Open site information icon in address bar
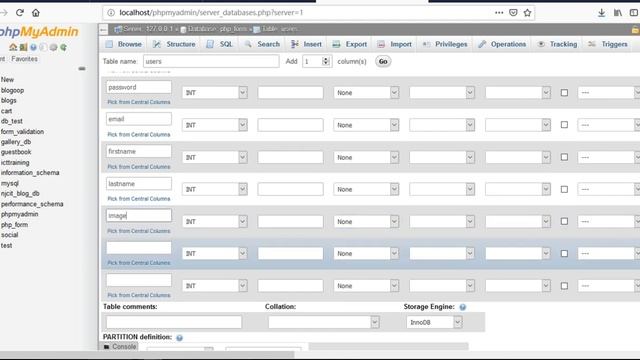Screen dimensions: 640x360 click(x=111, y=13)
